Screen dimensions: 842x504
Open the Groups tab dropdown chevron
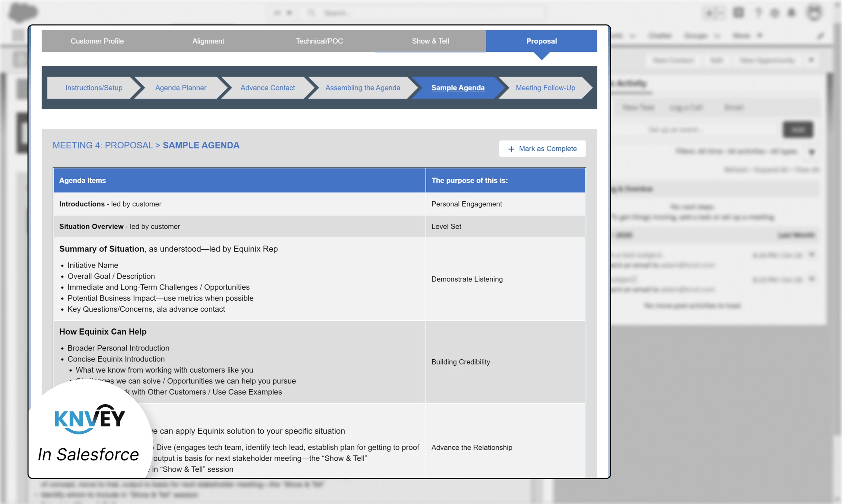point(717,36)
